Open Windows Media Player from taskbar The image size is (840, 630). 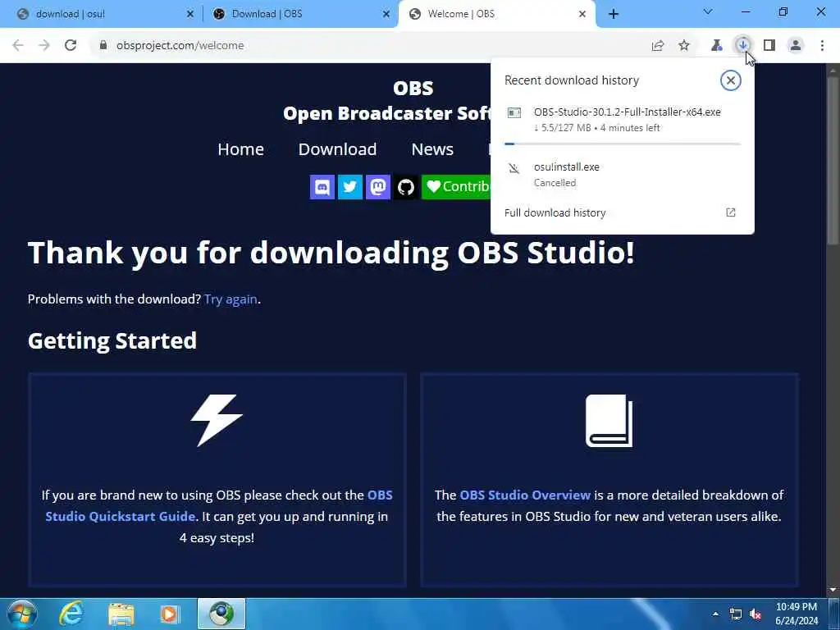pyautogui.click(x=171, y=614)
